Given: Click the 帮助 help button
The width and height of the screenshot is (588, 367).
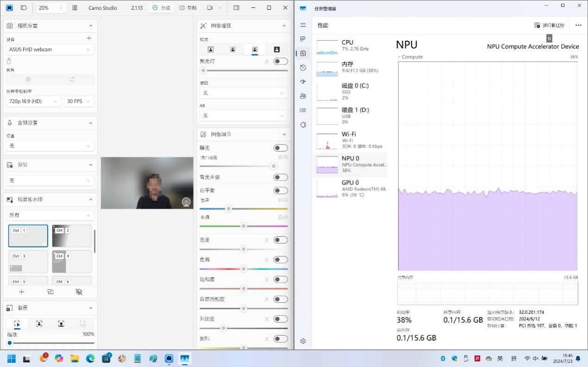Looking at the screenshot, I should click(x=188, y=8).
